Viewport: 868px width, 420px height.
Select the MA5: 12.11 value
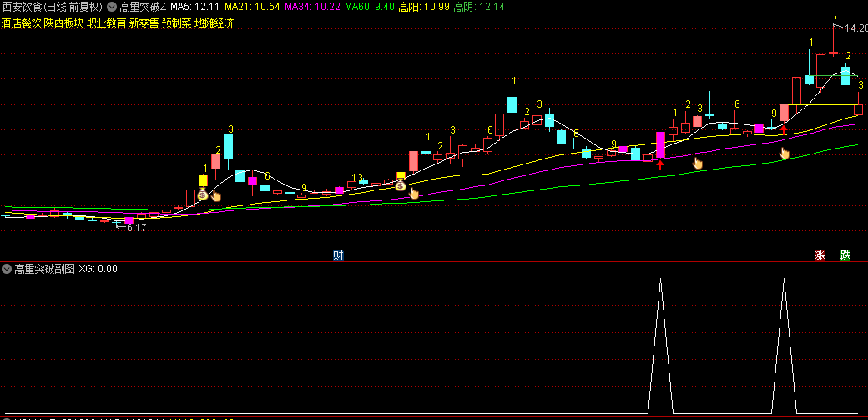(194, 8)
